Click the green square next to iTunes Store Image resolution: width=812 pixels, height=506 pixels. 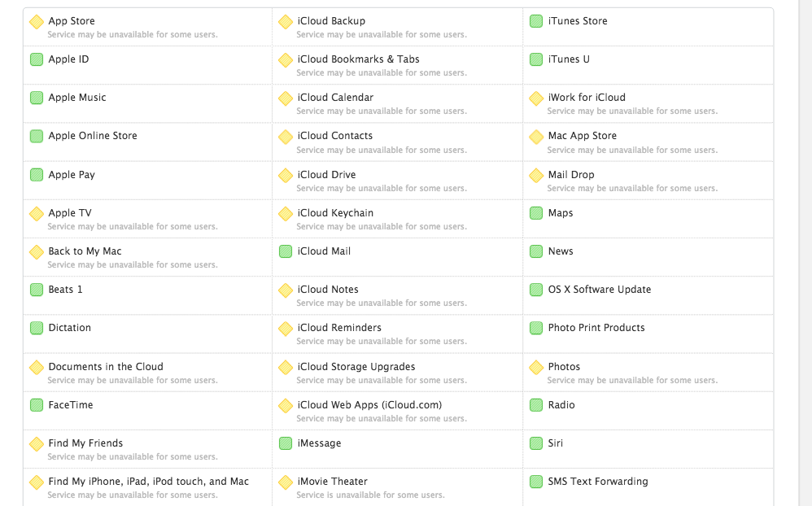pos(536,21)
